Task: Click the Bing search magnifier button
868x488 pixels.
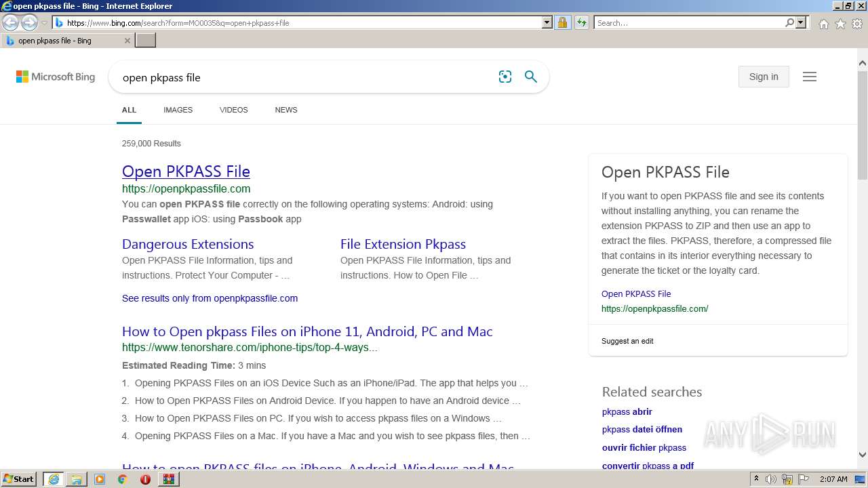Action: pyautogui.click(x=531, y=77)
